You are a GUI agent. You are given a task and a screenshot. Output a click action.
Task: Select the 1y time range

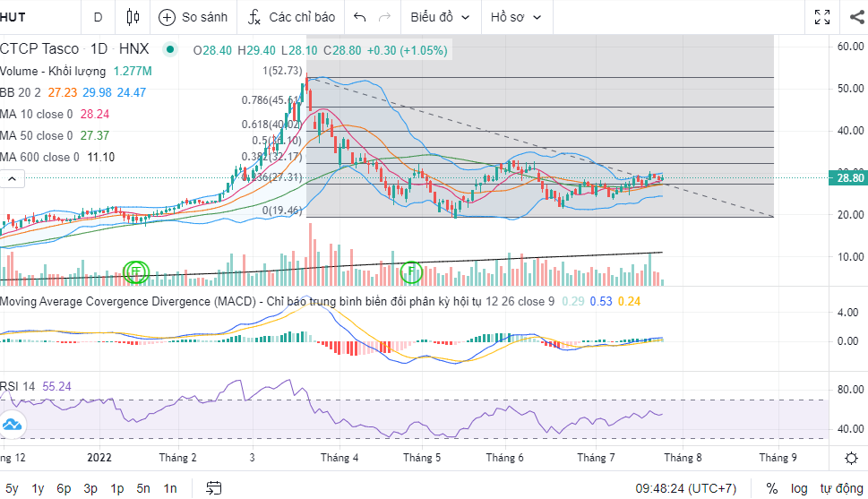[x=38, y=488]
